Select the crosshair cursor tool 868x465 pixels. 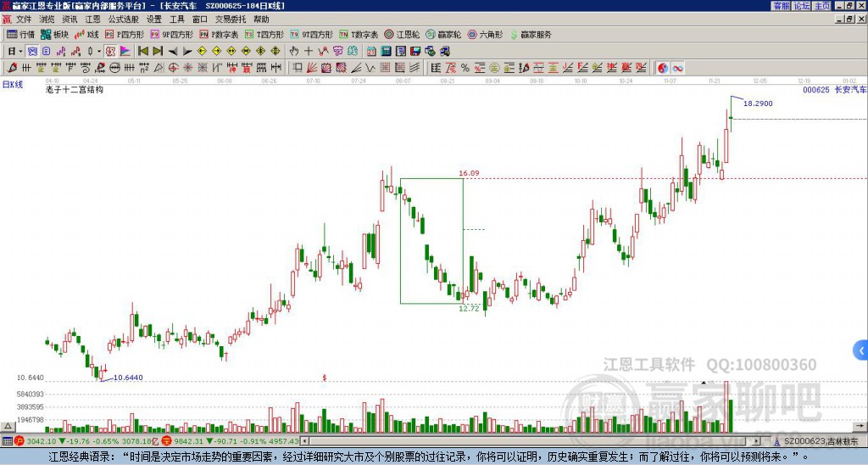(309, 52)
